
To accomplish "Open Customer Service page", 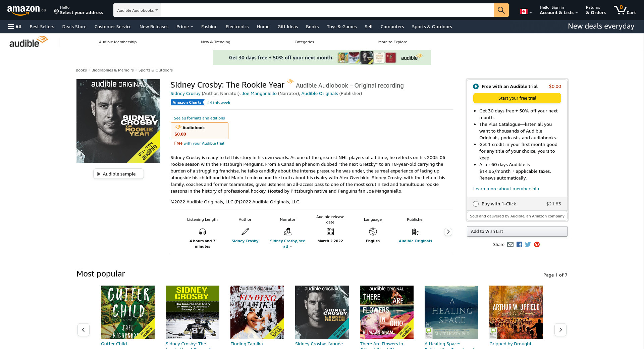I will [x=113, y=27].
